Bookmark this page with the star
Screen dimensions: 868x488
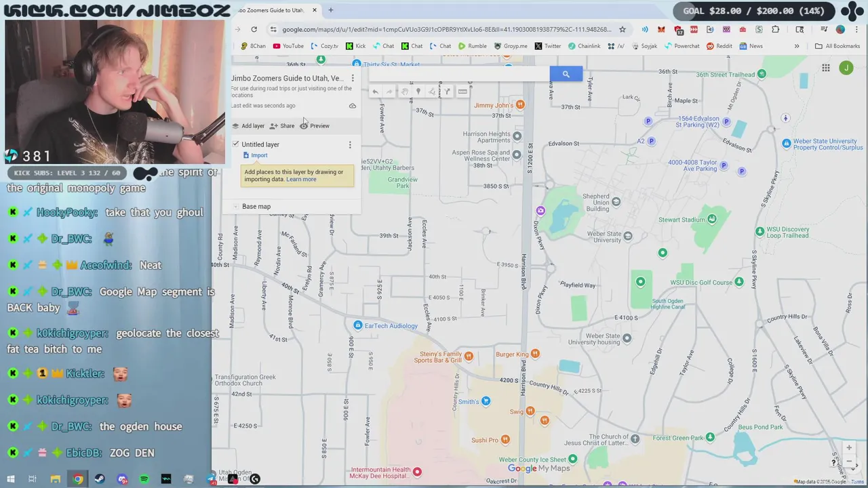[622, 29]
